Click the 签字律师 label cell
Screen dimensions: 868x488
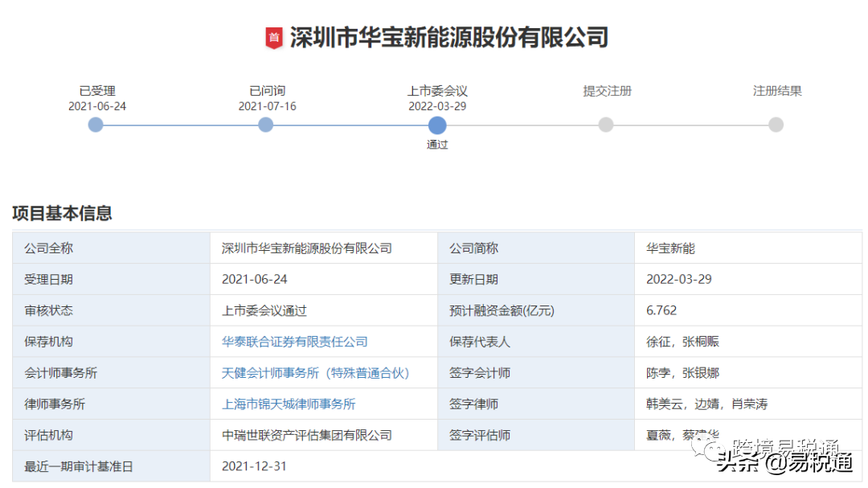536,404
